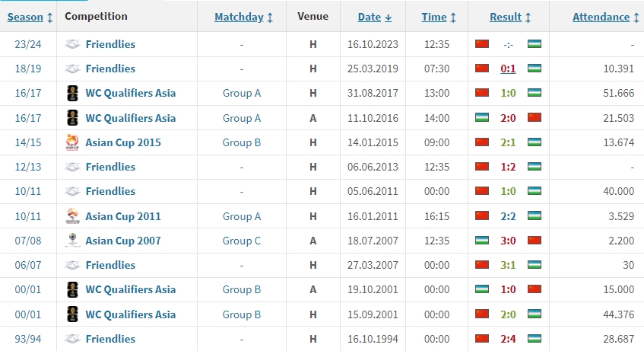Click the Uzbekistan flag in the 16.10.1994 row
Viewport: 644px width, 351px height.
535,339
